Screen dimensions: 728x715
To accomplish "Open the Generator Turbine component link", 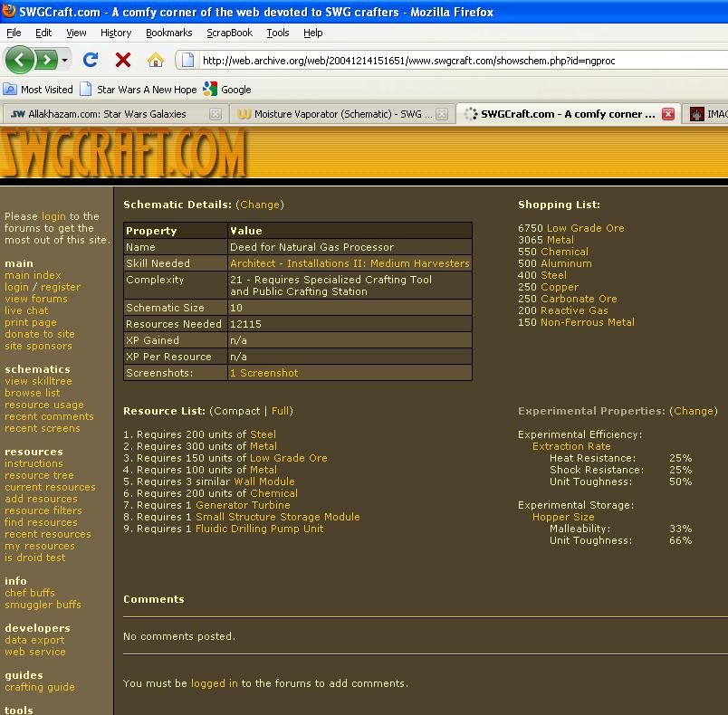I will (x=243, y=505).
